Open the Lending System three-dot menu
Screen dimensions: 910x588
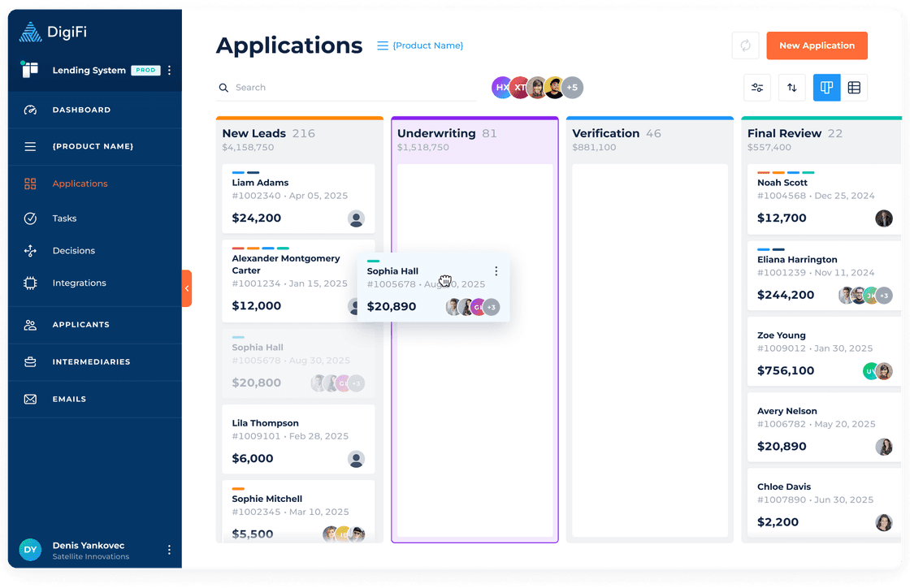(169, 70)
